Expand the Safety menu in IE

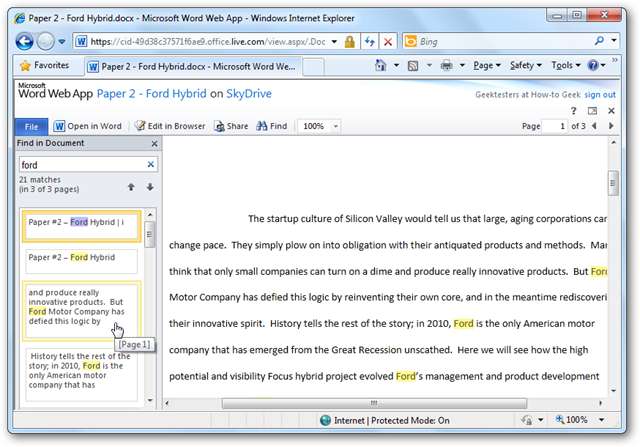click(x=525, y=65)
